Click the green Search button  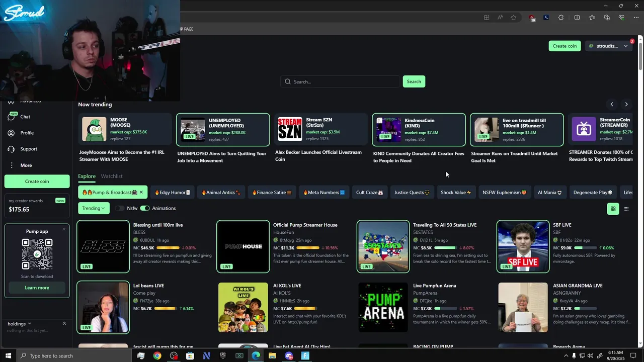[x=414, y=81]
